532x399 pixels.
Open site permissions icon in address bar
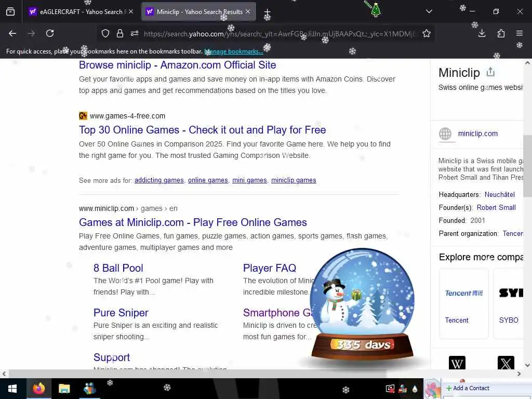pyautogui.click(x=135, y=33)
